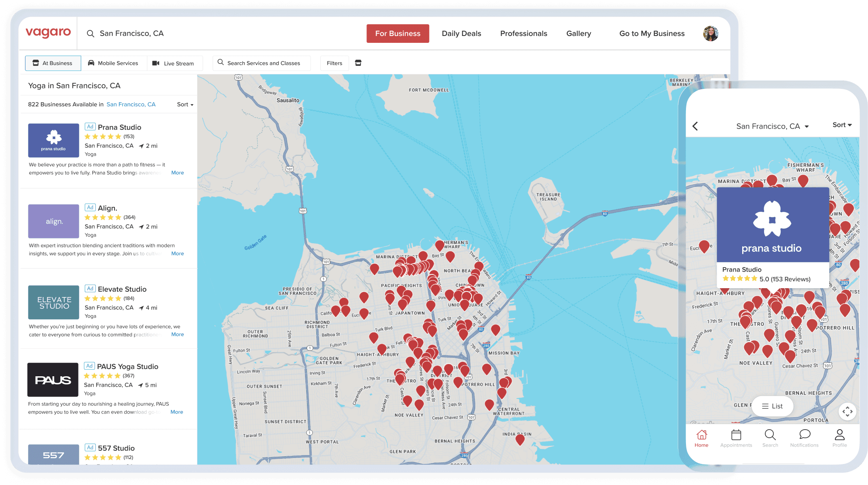Open the mobile Sort dropdown
868x485 pixels.
(842, 125)
